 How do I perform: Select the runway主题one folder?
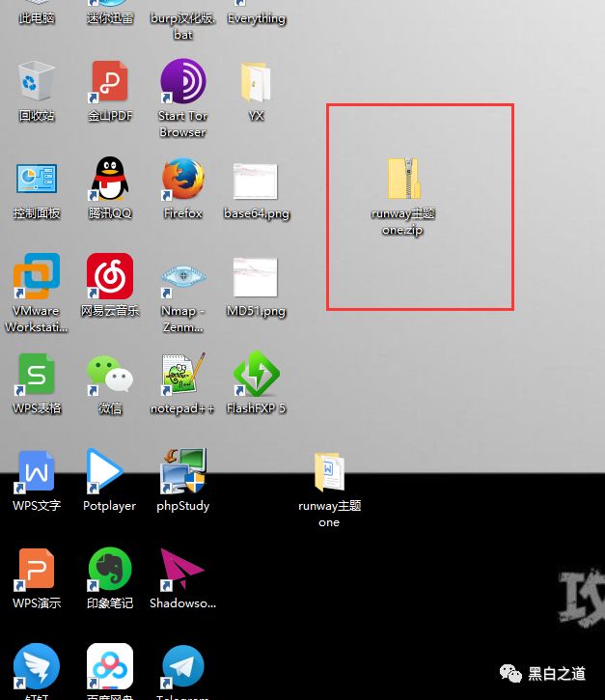click(x=329, y=473)
